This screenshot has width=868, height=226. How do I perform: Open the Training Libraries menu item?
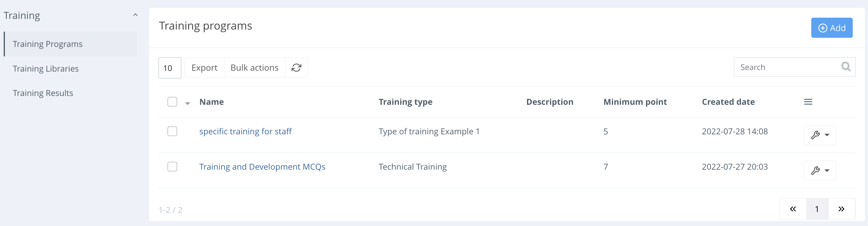click(x=45, y=69)
